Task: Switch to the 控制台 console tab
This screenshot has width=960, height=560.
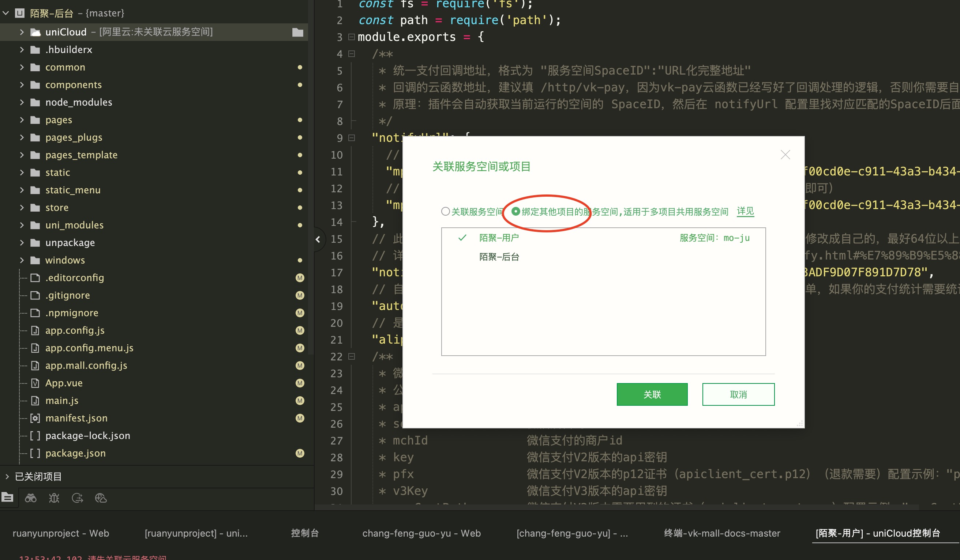Action: tap(304, 533)
